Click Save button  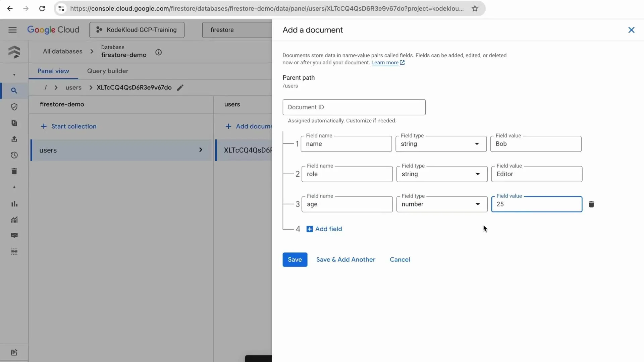point(295,259)
